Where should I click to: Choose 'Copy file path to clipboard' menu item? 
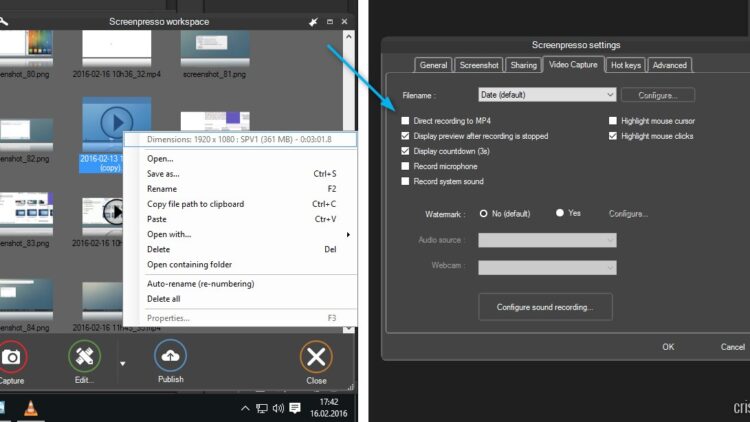click(196, 204)
